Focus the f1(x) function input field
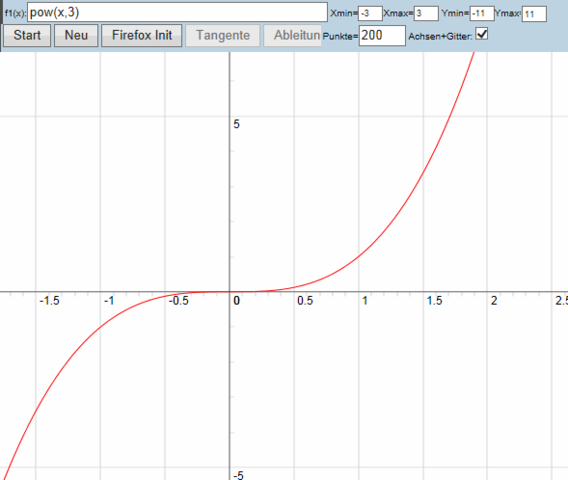Viewport: 568px width, 480px height. click(x=178, y=12)
